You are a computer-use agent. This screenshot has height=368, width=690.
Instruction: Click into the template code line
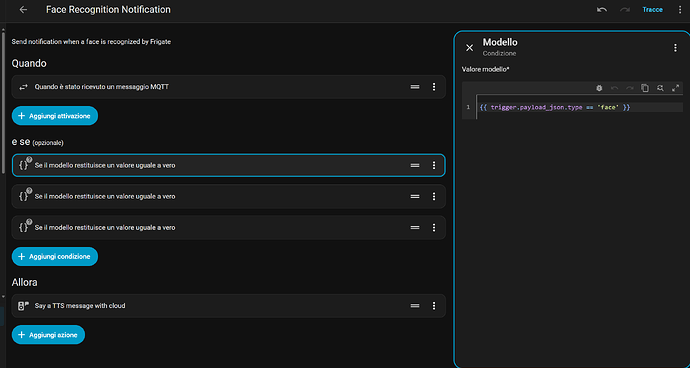pos(580,107)
